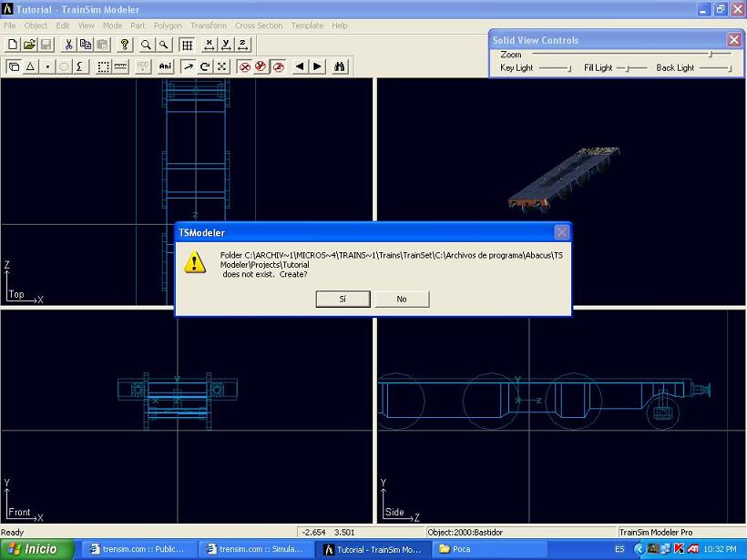
Task: Open the Cross Section menu
Action: [259, 25]
